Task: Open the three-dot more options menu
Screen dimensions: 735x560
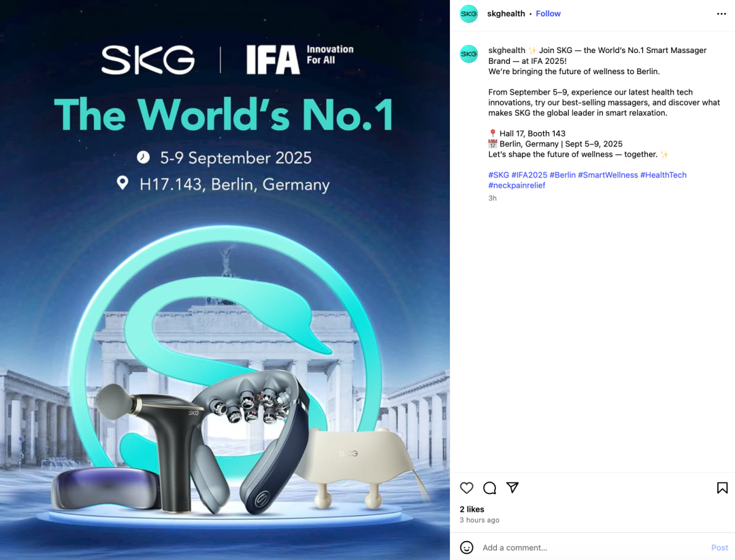Action: point(721,14)
